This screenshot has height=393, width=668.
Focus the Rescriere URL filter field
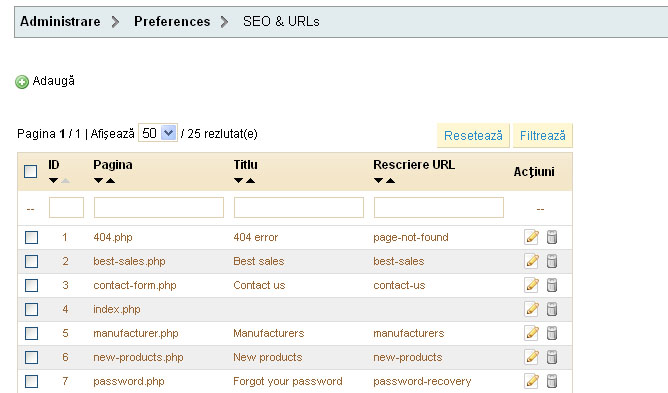point(439,208)
